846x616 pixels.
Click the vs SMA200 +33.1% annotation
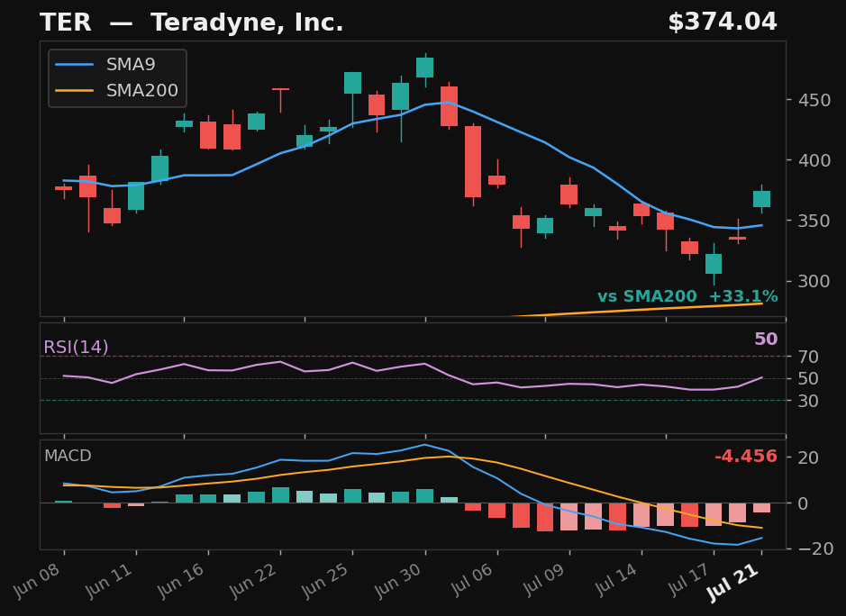[687, 296]
